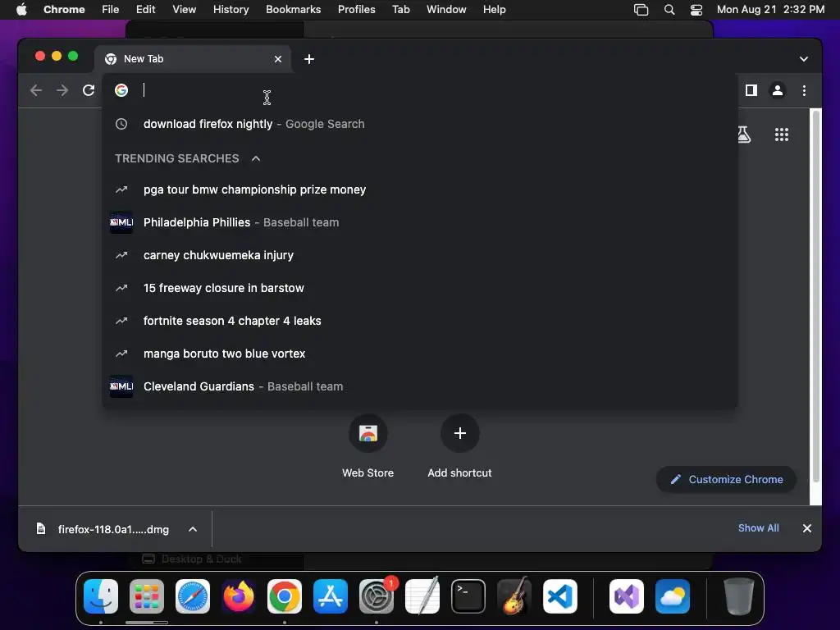Open Control Center in menu bar

click(x=696, y=9)
